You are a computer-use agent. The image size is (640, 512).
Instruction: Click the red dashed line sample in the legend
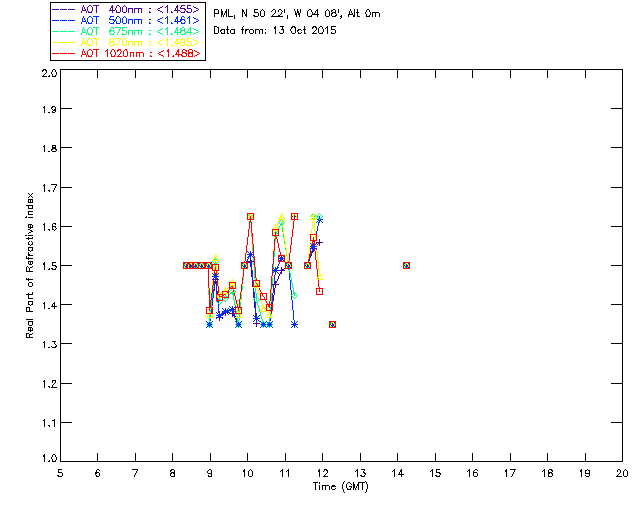(64, 53)
